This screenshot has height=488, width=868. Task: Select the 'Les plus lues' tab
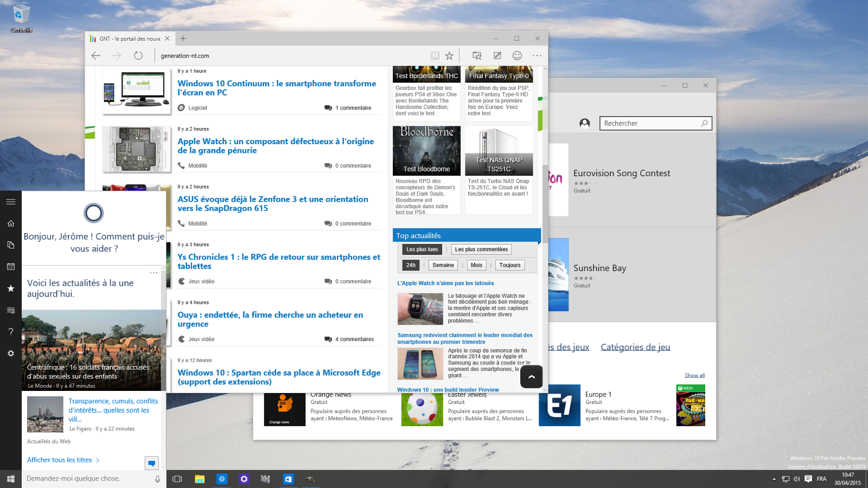[422, 249]
